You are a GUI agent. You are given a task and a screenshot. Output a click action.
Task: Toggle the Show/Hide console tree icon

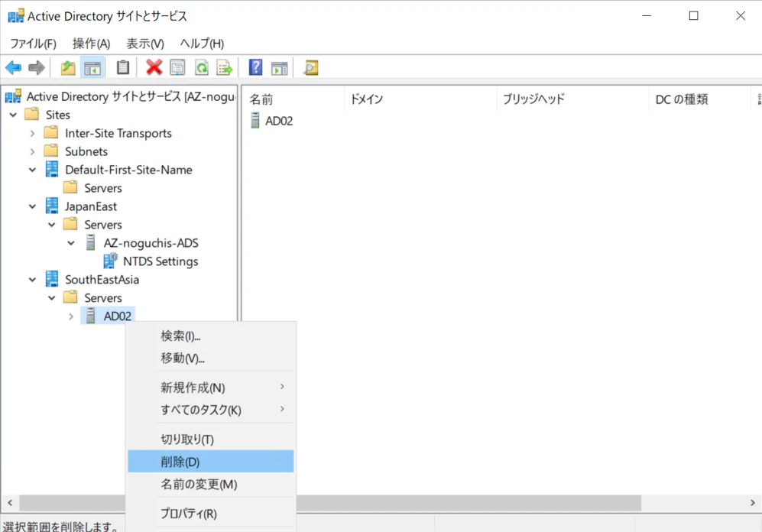coord(92,67)
